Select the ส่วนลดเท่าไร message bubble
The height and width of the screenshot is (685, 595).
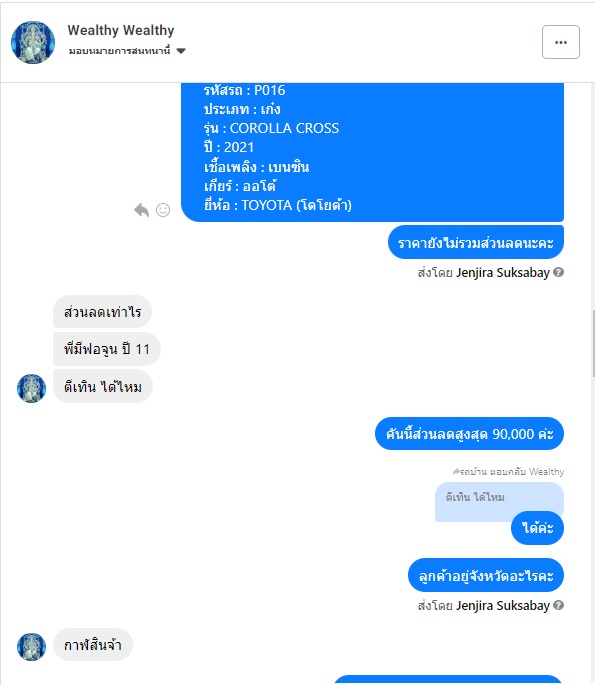(x=102, y=311)
